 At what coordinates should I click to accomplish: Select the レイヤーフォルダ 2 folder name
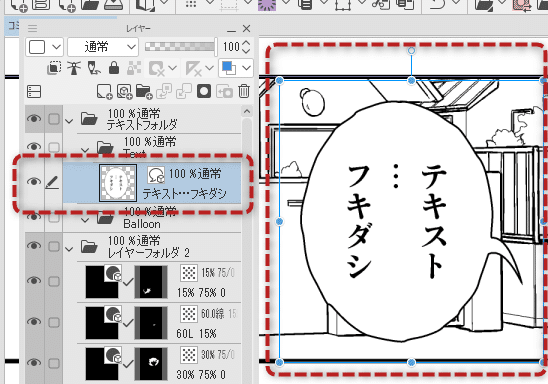149,253
